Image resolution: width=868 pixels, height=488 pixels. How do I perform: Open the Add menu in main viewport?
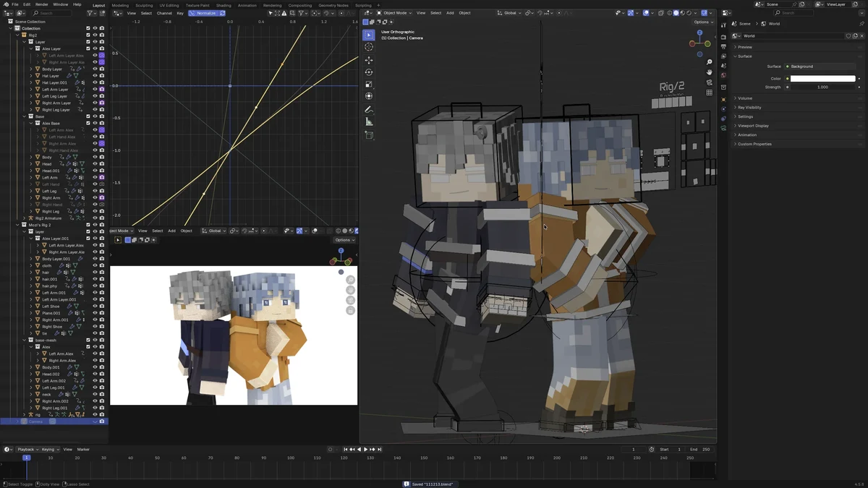[450, 13]
